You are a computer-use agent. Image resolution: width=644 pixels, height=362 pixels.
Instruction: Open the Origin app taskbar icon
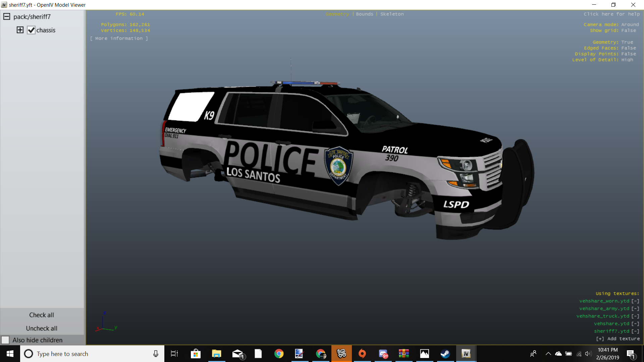pyautogui.click(x=362, y=354)
